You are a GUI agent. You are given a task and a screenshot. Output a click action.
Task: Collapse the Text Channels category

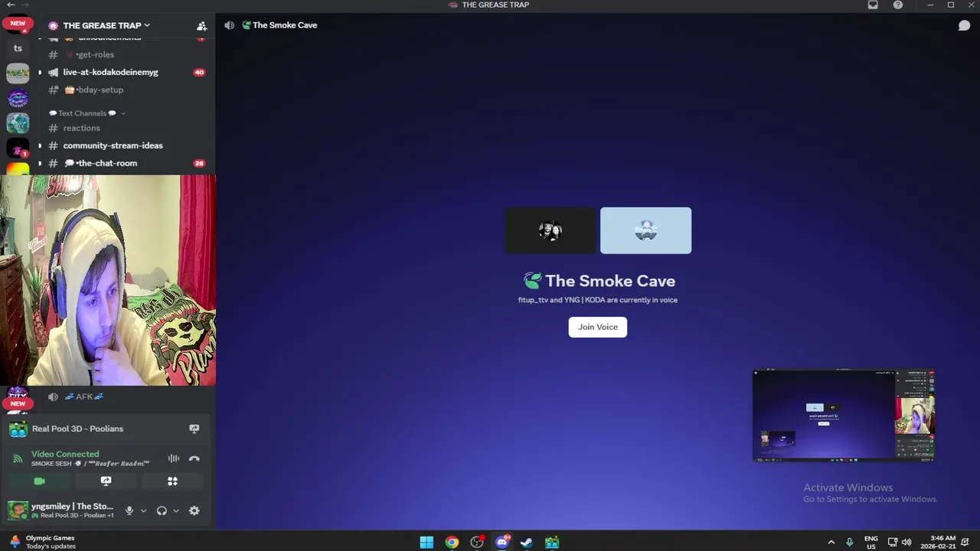pos(87,113)
